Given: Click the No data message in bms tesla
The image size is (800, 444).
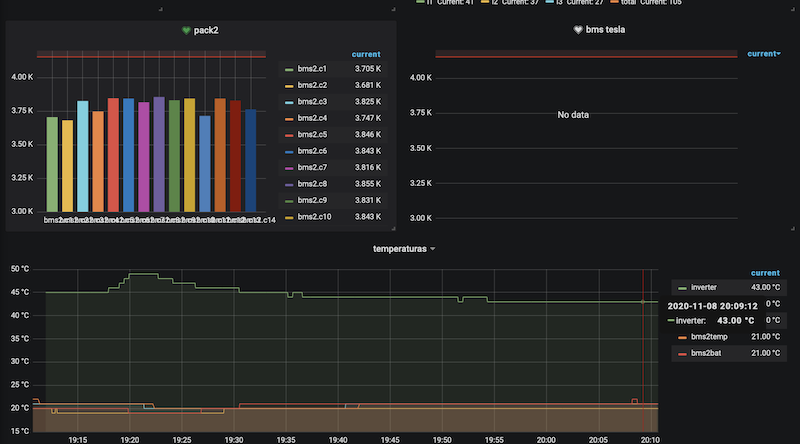Looking at the screenshot, I should tap(573, 115).
